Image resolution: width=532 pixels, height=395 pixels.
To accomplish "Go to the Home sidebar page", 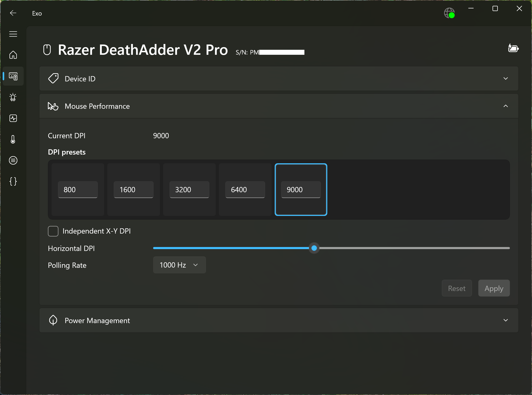I will tap(13, 55).
